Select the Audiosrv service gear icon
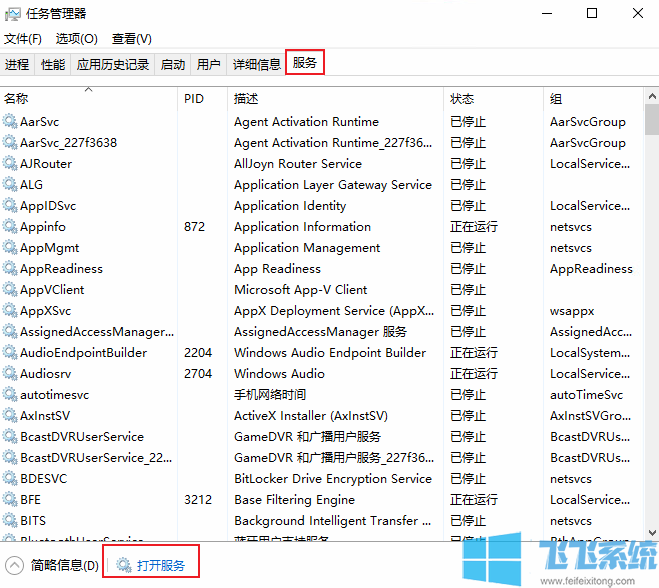 click(x=10, y=374)
